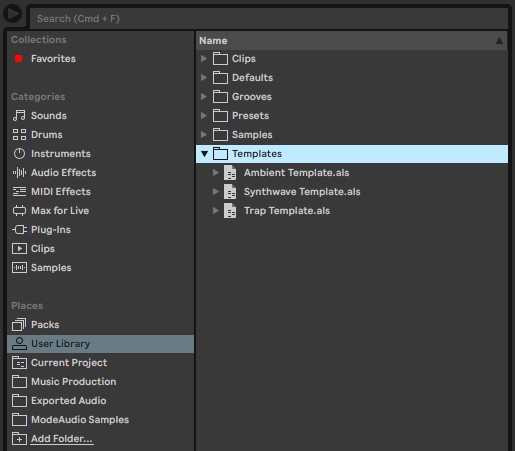The height and width of the screenshot is (451, 515).
Task: Click the Plug-Ins plug icon
Action: (19, 230)
